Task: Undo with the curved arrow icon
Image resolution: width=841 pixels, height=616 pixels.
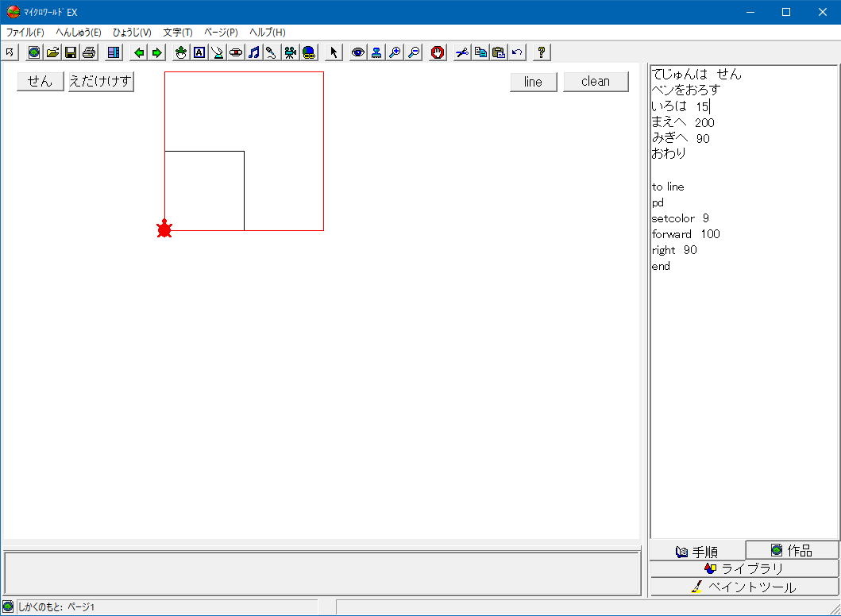Action: pyautogui.click(x=517, y=52)
